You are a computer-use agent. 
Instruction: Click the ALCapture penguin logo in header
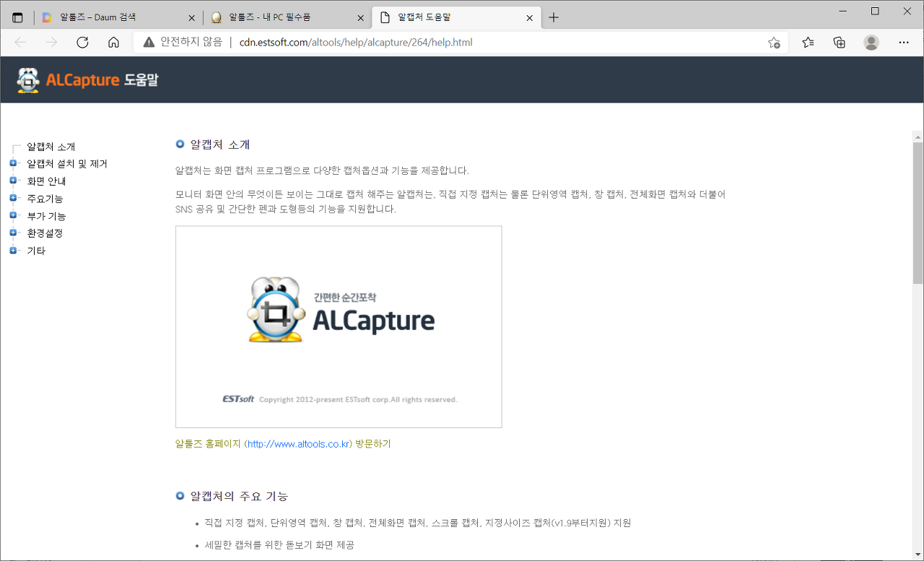[28, 80]
